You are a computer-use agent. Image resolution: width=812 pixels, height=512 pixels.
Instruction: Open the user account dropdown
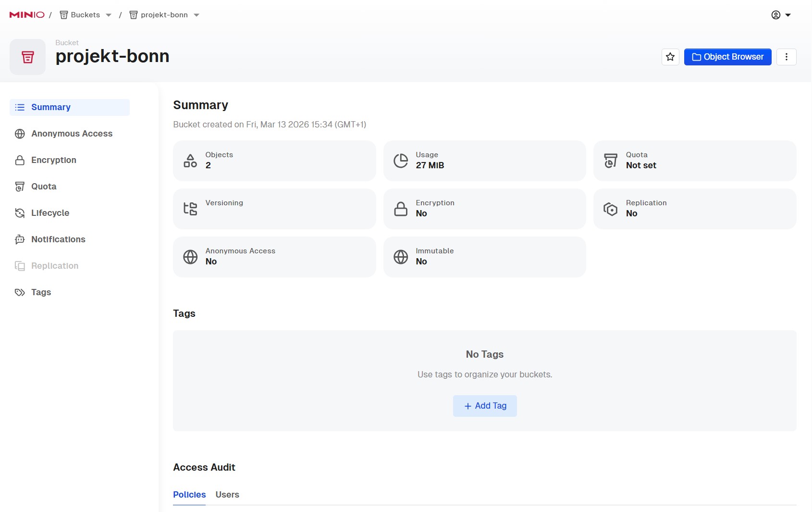(781, 15)
